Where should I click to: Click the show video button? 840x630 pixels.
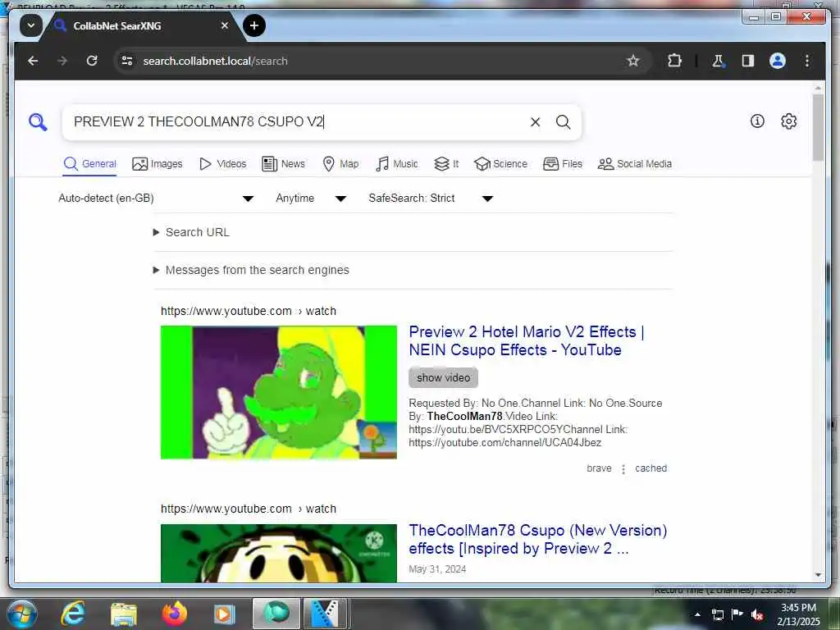[443, 377]
